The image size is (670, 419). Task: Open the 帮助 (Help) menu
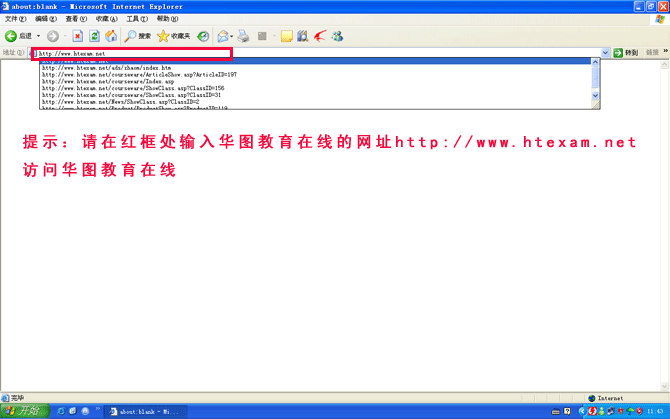click(167, 19)
